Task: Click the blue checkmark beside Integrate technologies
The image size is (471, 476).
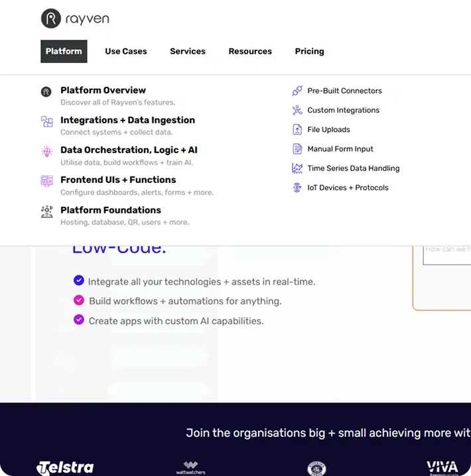Action: pyautogui.click(x=79, y=280)
